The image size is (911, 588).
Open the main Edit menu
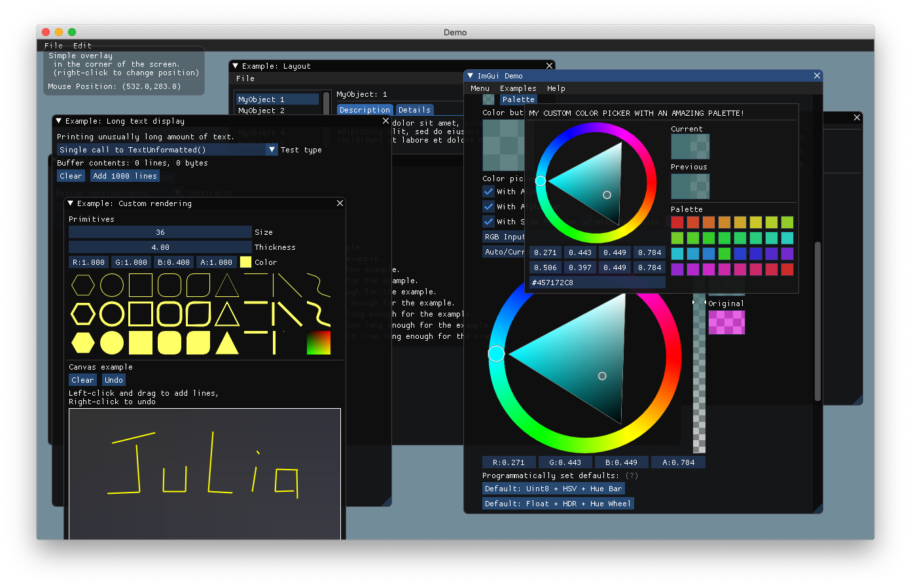click(82, 46)
